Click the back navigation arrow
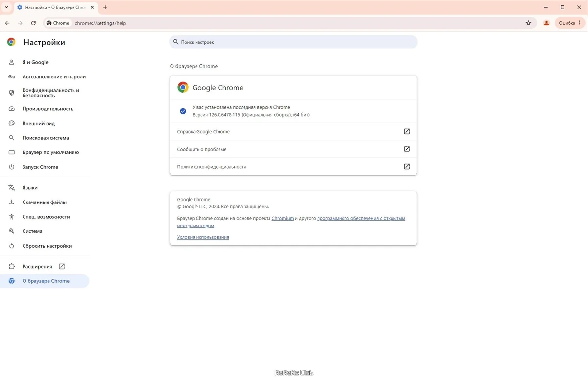 coord(7,23)
